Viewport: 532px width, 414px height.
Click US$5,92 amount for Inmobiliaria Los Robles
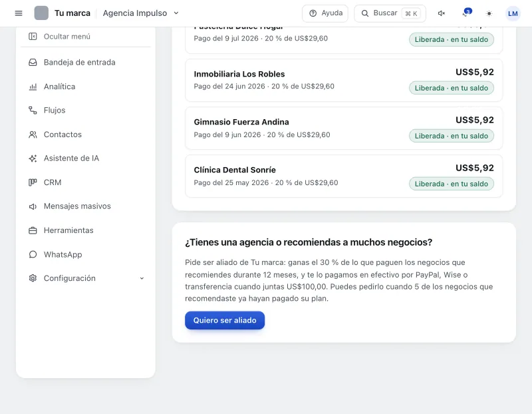pos(475,72)
